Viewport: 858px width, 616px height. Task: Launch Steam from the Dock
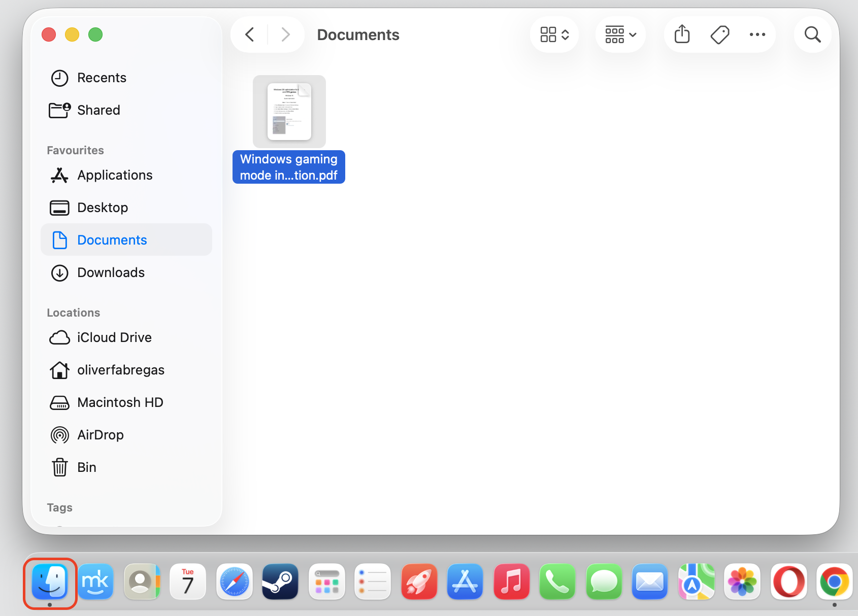280,581
